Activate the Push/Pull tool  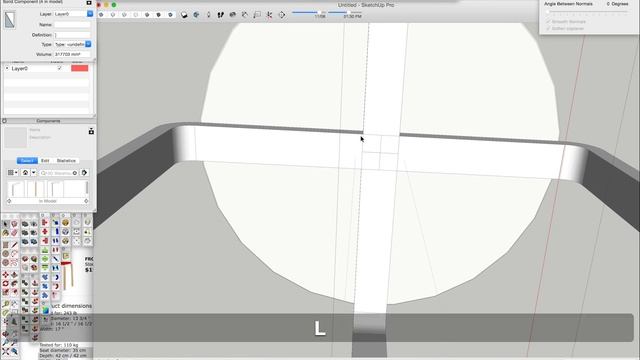click(x=14, y=275)
